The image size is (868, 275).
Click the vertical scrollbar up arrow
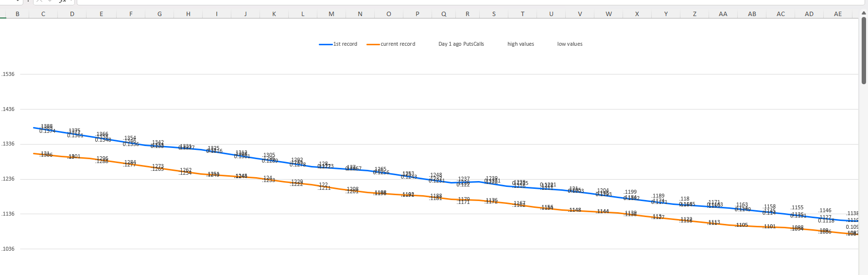coord(864,13)
